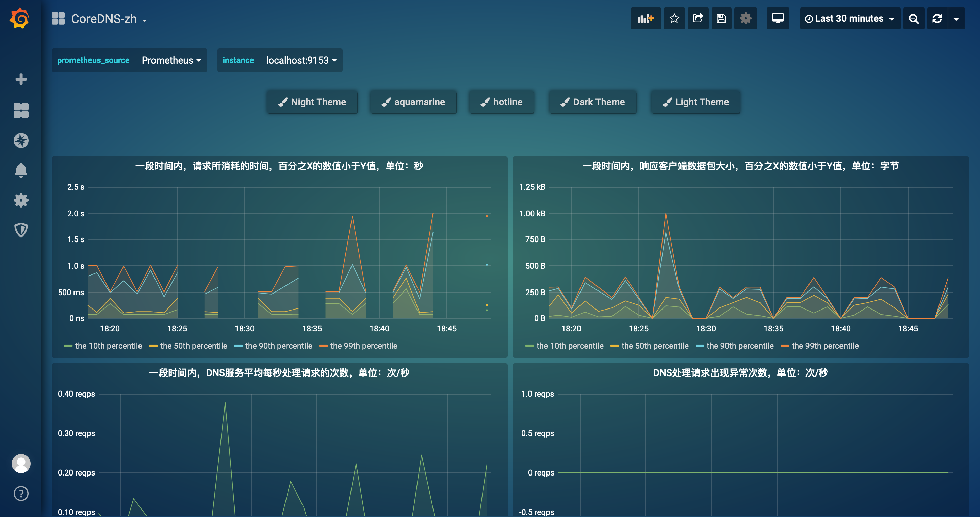Open the CoreDNS-zh dashboard title menu
The image size is (980, 517).
104,19
